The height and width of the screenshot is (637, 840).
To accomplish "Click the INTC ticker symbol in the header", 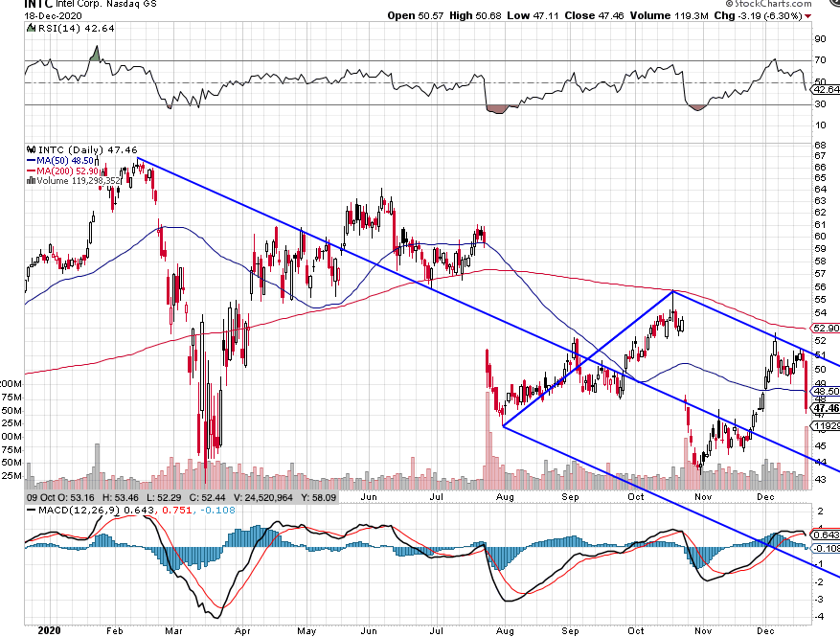I will [38, 4].
